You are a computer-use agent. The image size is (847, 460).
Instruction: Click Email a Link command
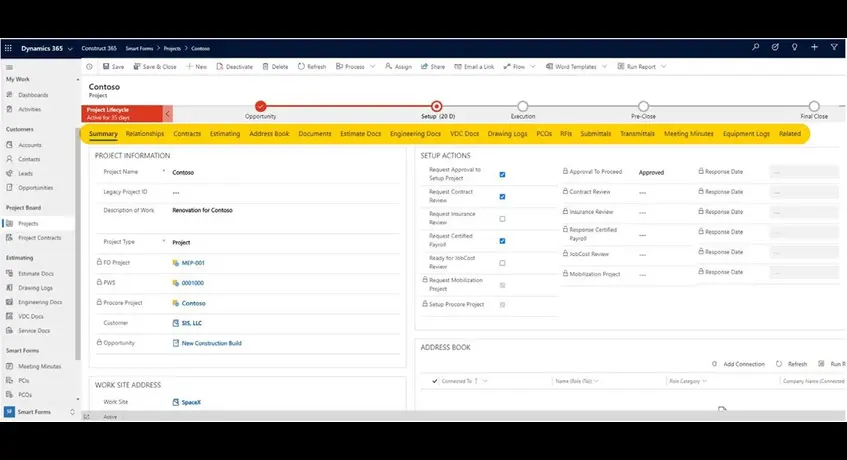pos(474,66)
